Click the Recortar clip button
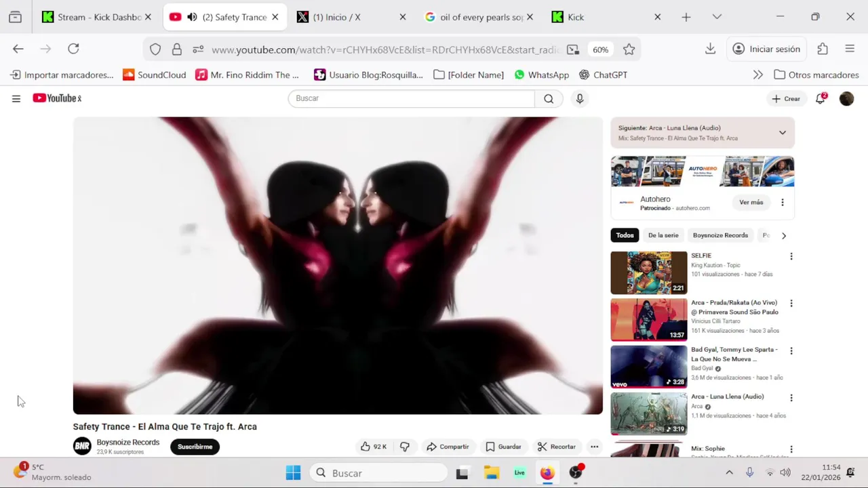The height and width of the screenshot is (488, 868). (x=557, y=447)
